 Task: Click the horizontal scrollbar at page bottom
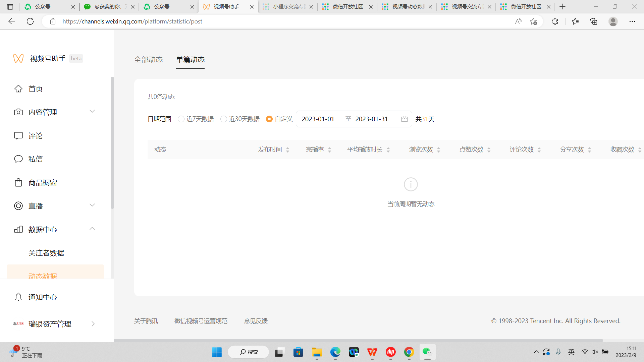point(358,340)
